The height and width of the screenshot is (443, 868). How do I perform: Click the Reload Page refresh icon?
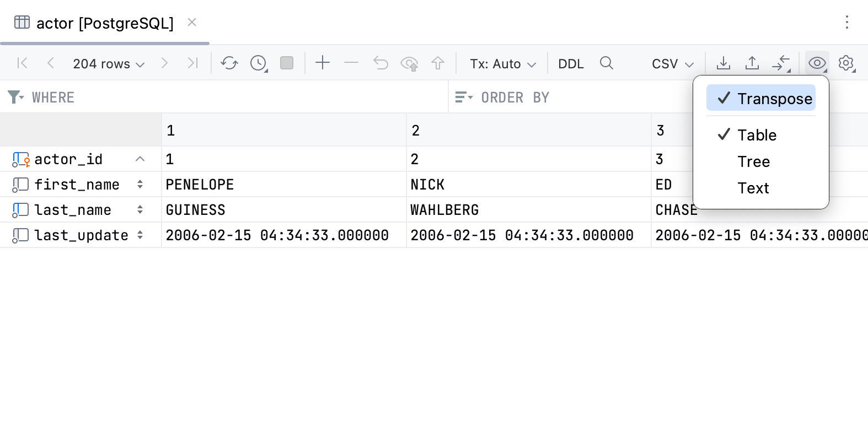coord(229,63)
